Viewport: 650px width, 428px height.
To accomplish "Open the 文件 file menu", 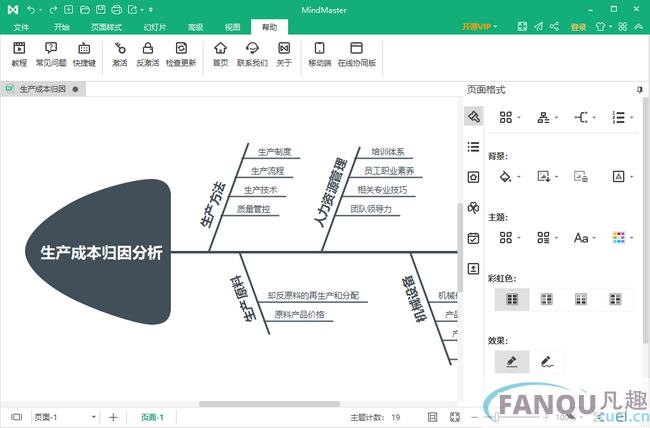I will tap(21, 27).
